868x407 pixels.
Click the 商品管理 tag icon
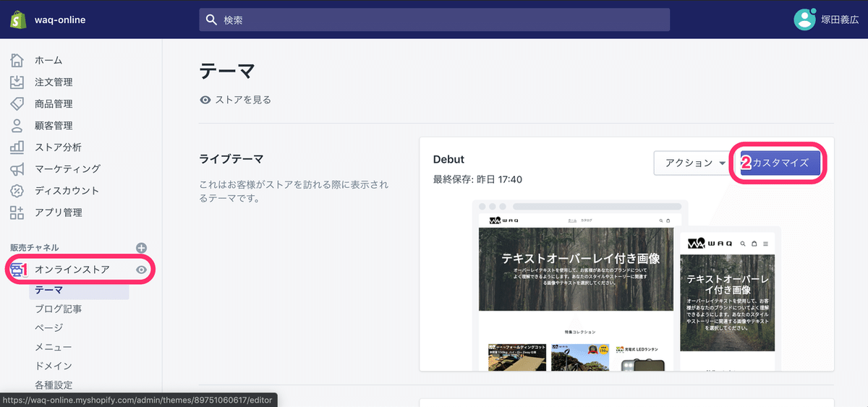pyautogui.click(x=17, y=103)
